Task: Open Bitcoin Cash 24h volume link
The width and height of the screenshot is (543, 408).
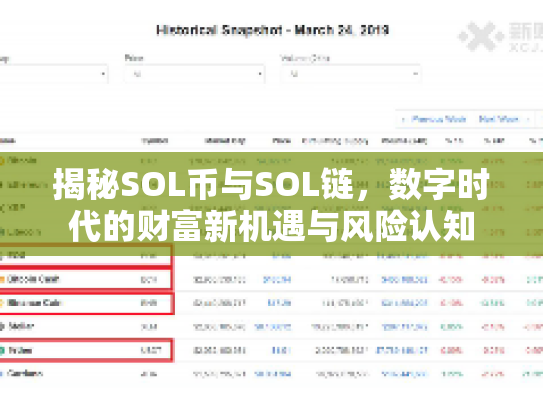Action: pyautogui.click(x=404, y=280)
